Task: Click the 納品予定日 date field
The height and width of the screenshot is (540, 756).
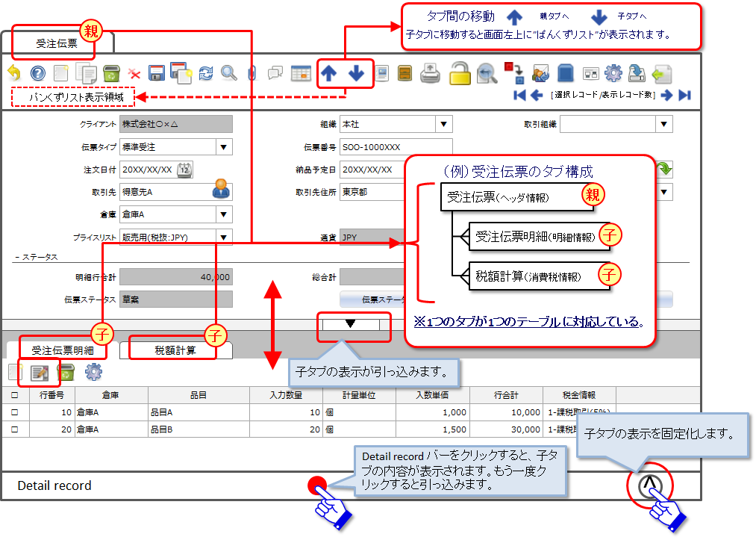Action: [x=372, y=170]
